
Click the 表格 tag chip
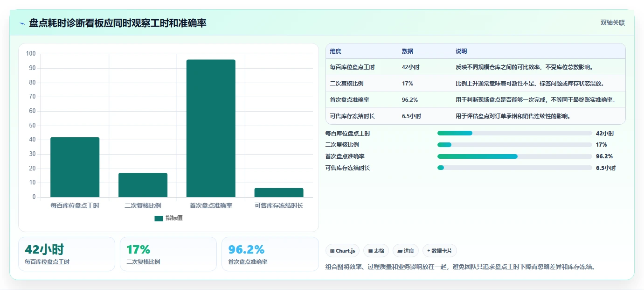(376, 251)
